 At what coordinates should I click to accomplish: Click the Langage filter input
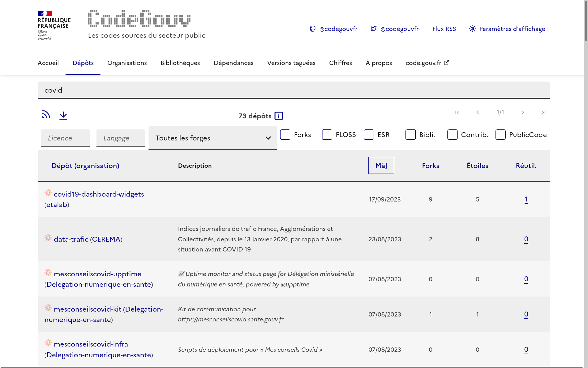point(121,138)
